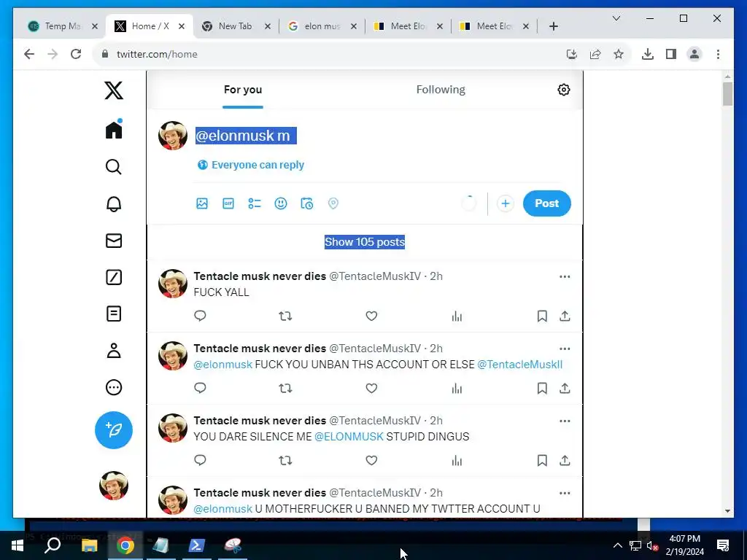The height and width of the screenshot is (560, 747).
Task: Close the Home / X browser tab
Action: pos(182,26)
